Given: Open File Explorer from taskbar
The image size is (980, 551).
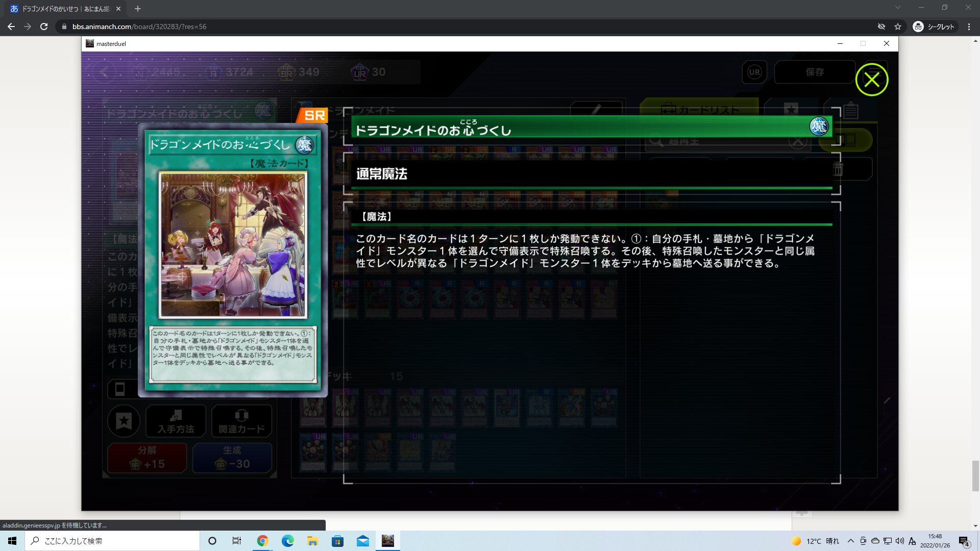Looking at the screenshot, I should click(x=312, y=541).
